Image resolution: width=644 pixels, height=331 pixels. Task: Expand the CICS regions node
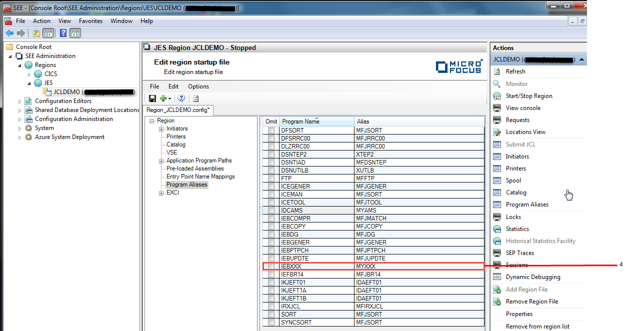click(x=29, y=74)
